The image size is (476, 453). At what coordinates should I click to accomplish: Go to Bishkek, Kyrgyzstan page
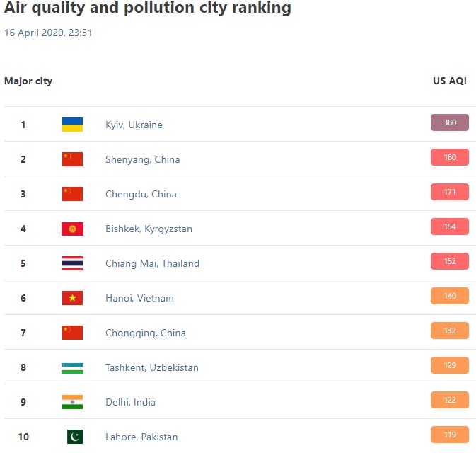click(149, 229)
